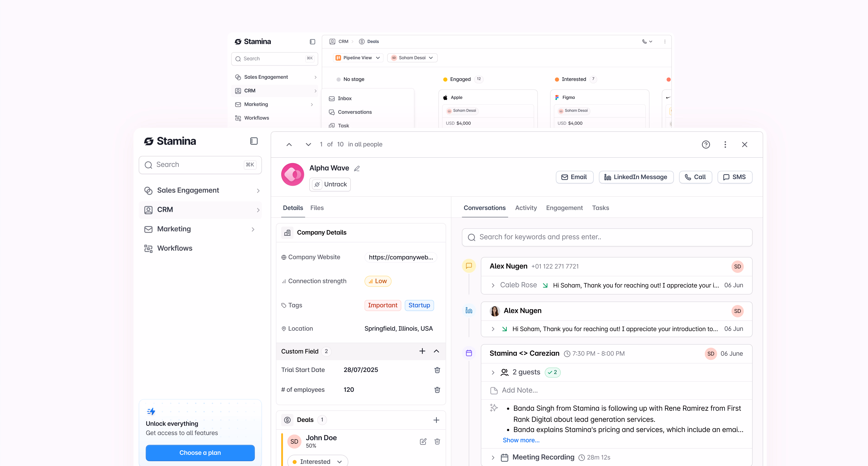This screenshot has width=868, height=466.
Task: Click the edit icon on John Doe deal
Action: pos(423,441)
